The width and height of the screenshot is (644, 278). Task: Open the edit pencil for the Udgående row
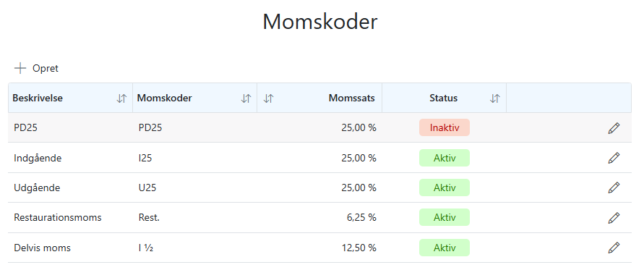pyautogui.click(x=614, y=188)
